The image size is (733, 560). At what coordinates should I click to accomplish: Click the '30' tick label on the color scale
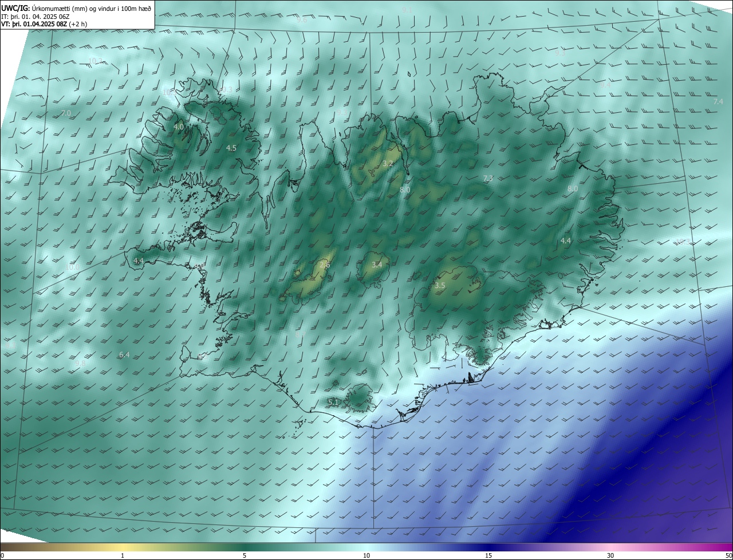(x=610, y=555)
